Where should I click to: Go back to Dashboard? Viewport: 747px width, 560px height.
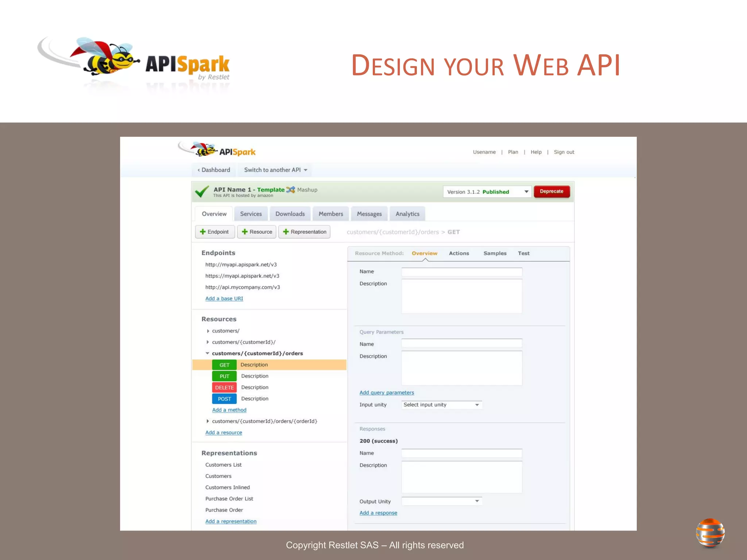pos(214,170)
